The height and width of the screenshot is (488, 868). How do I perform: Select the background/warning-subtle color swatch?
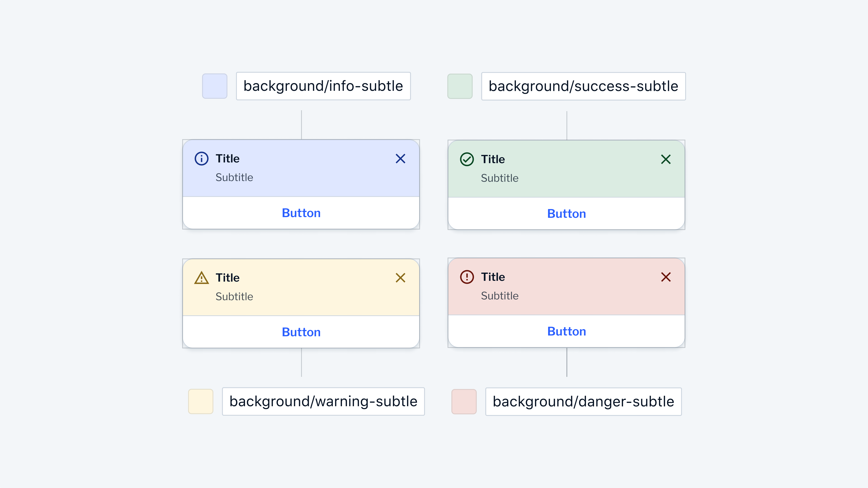pyautogui.click(x=200, y=401)
